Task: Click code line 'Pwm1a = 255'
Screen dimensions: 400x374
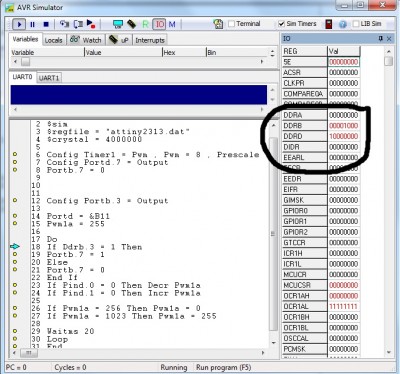Action: pos(76,224)
